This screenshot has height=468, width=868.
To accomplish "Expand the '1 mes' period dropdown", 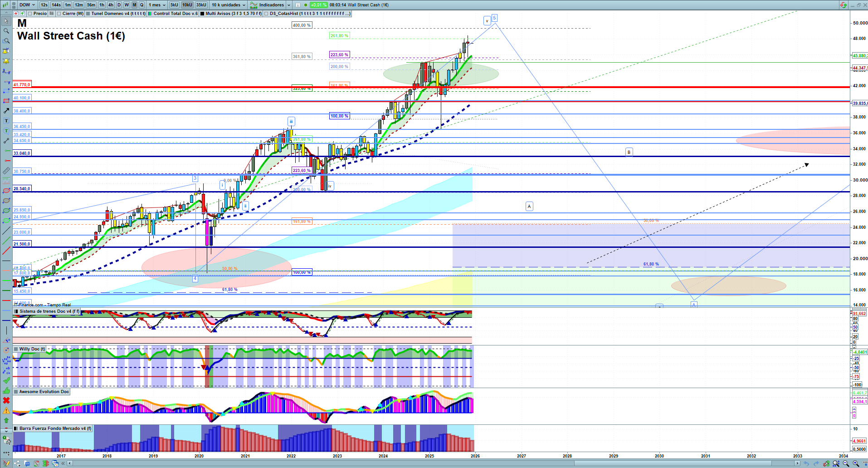I will pos(157,5).
